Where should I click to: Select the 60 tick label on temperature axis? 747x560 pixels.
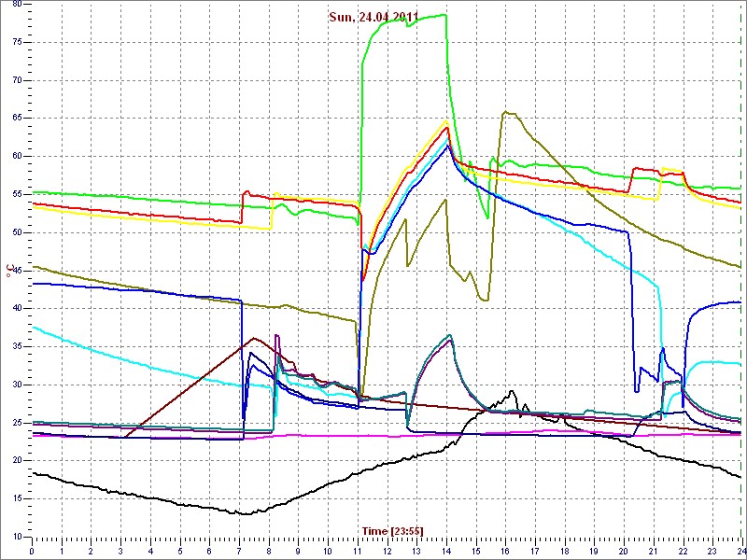[x=17, y=156]
